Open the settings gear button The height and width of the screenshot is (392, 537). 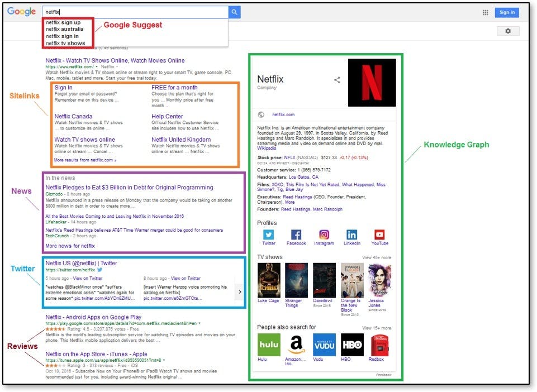(x=508, y=31)
